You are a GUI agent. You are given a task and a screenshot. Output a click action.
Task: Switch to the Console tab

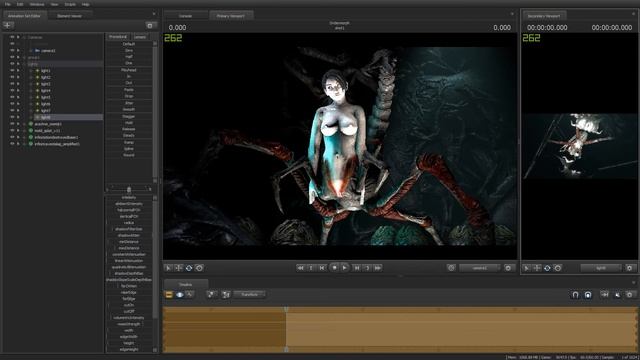[x=185, y=16]
